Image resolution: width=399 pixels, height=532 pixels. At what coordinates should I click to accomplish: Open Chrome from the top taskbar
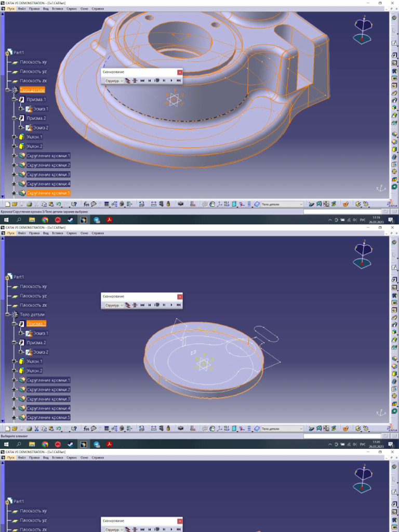click(45, 220)
